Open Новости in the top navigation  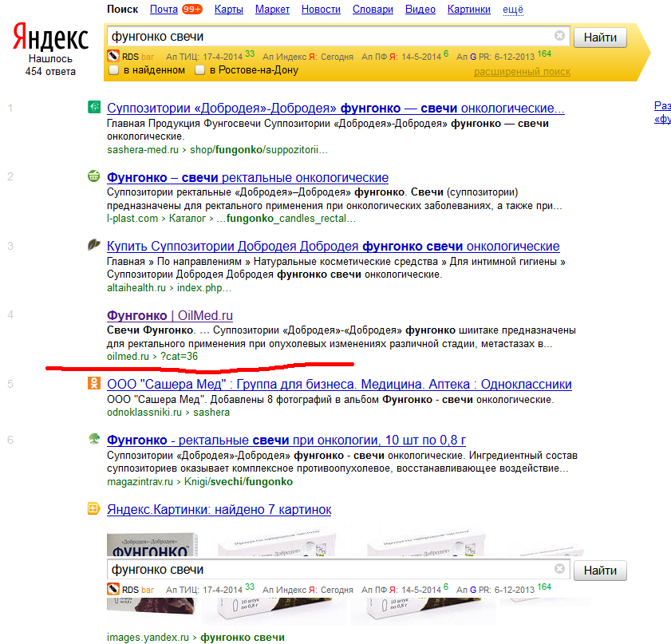tap(321, 10)
